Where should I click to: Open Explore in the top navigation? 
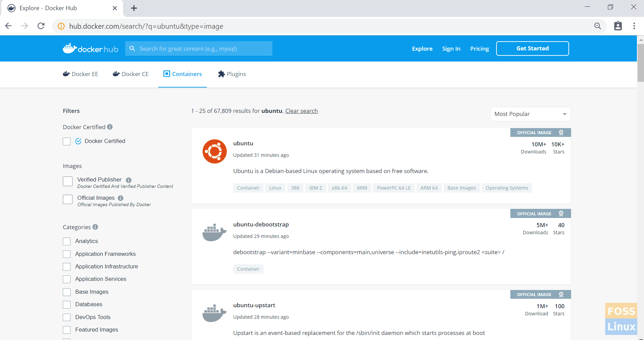(422, 49)
